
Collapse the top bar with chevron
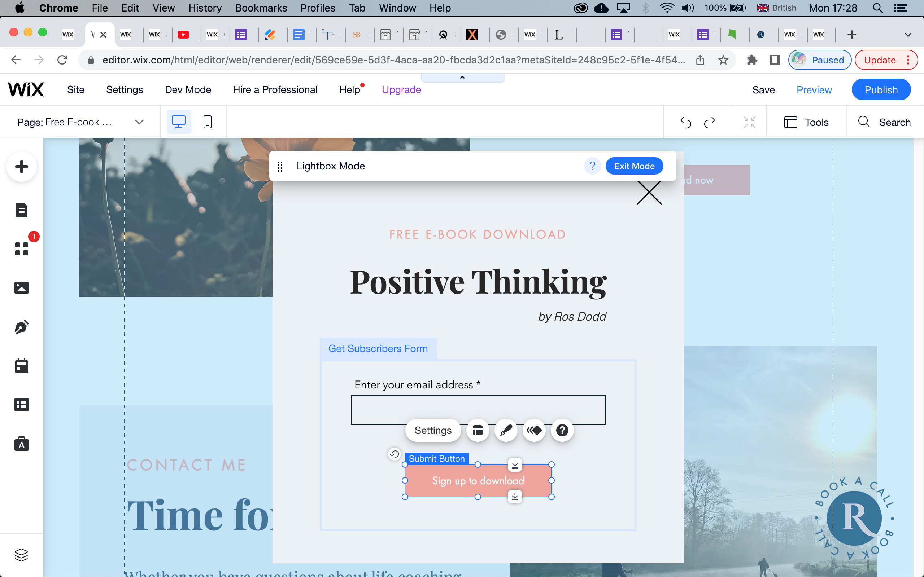[462, 78]
